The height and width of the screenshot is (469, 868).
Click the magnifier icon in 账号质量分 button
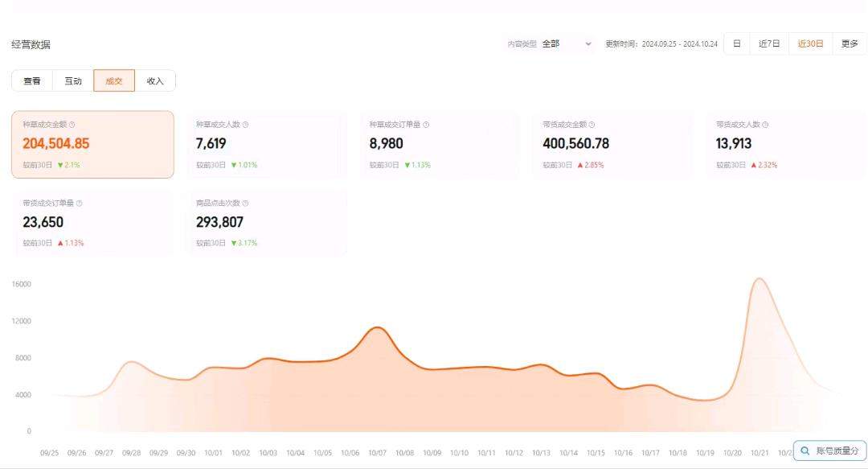pyautogui.click(x=805, y=451)
